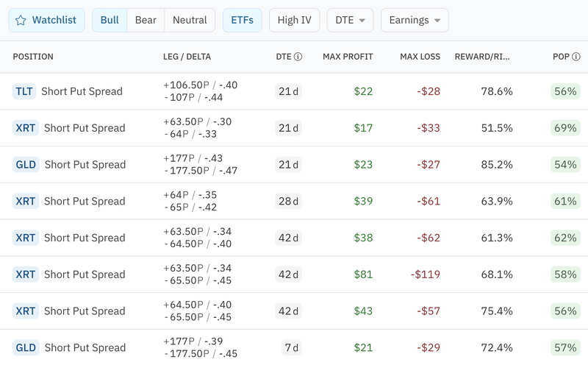The image size is (588, 365).
Task: Click the 21 d badge in TLT row
Action: tap(288, 91)
